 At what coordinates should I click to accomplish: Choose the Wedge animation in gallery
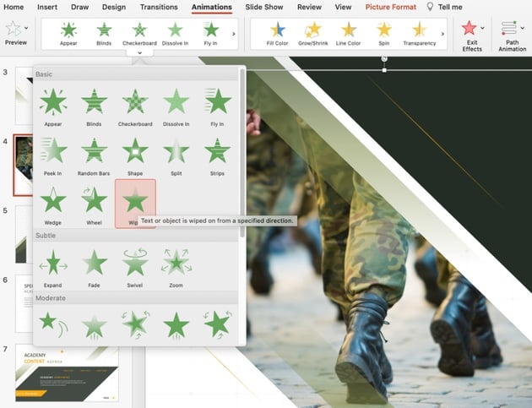(53, 203)
